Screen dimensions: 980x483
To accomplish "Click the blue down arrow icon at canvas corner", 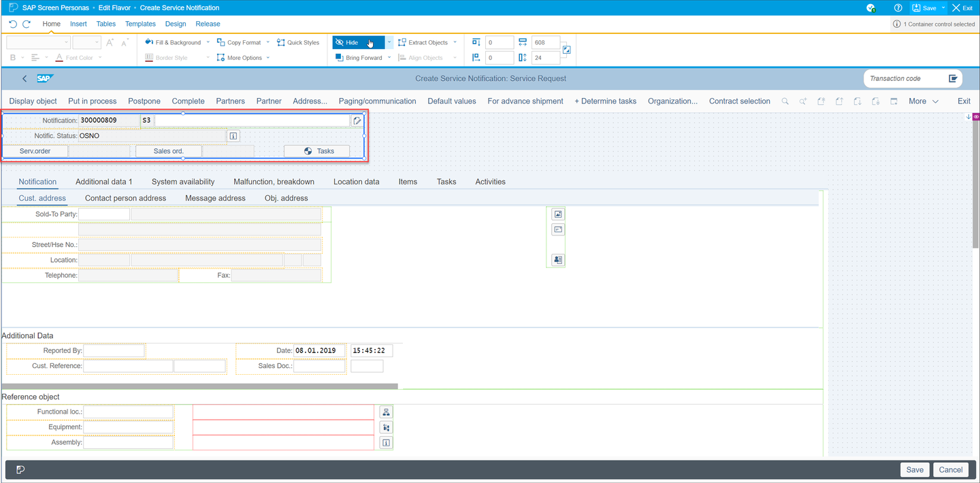I will (968, 117).
